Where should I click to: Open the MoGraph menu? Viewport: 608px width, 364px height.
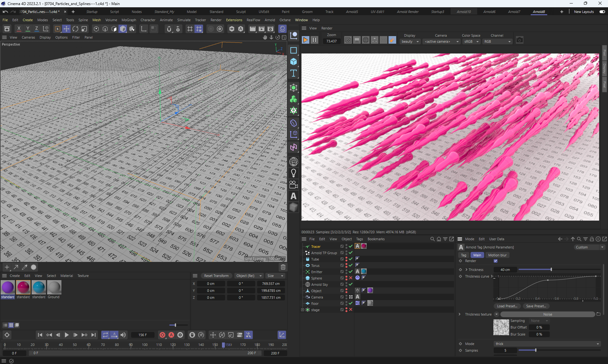tap(129, 20)
